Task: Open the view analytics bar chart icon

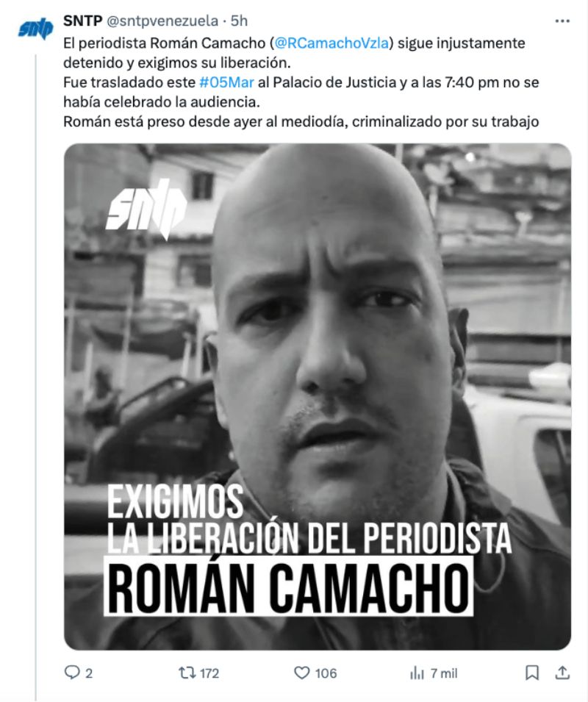Action: tap(417, 673)
